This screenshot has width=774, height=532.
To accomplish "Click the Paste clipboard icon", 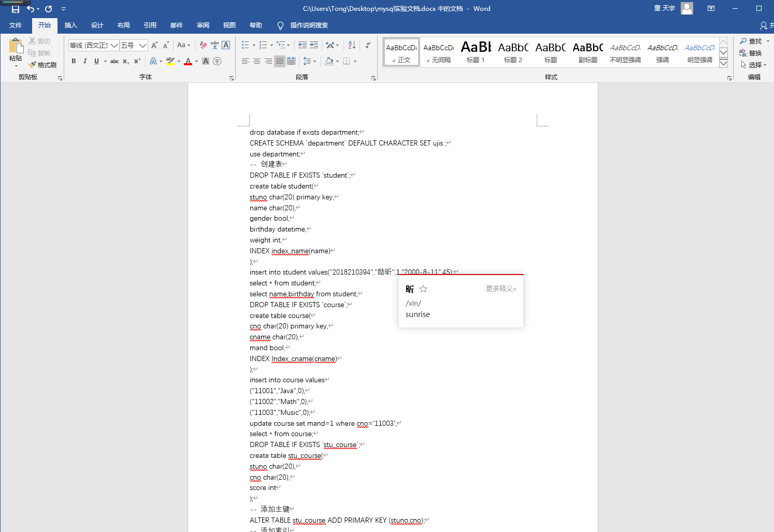I will (16, 46).
